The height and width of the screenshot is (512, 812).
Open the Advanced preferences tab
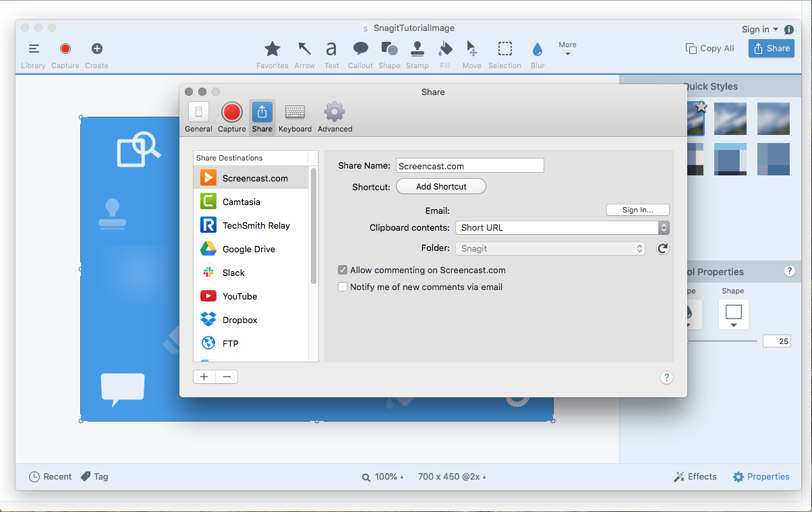pyautogui.click(x=335, y=117)
